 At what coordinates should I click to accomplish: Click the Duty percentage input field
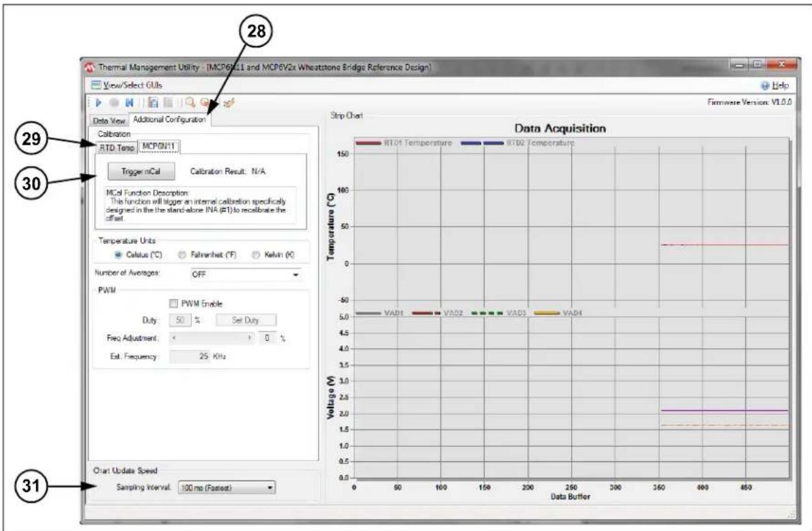tap(179, 320)
